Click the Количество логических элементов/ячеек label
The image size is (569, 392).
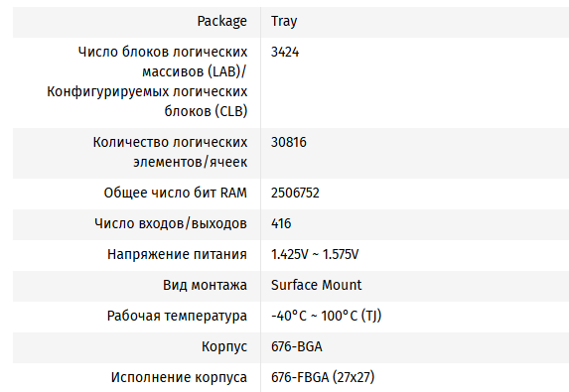pyautogui.click(x=170, y=152)
